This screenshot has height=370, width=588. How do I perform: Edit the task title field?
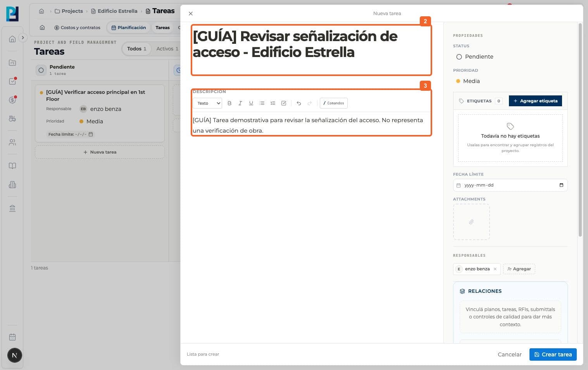pos(311,50)
